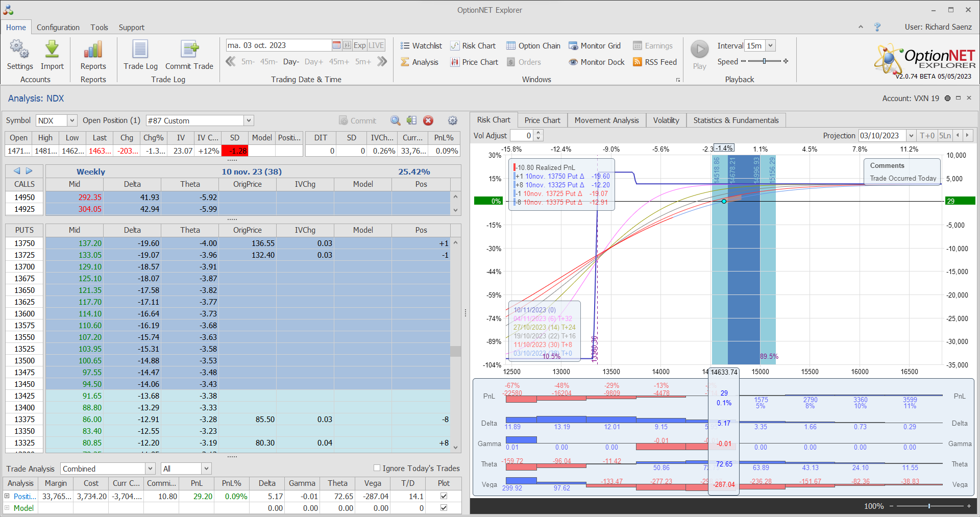Expand the Symbol NDX dropdown
Viewport: 980px width, 517px height.
click(x=72, y=120)
